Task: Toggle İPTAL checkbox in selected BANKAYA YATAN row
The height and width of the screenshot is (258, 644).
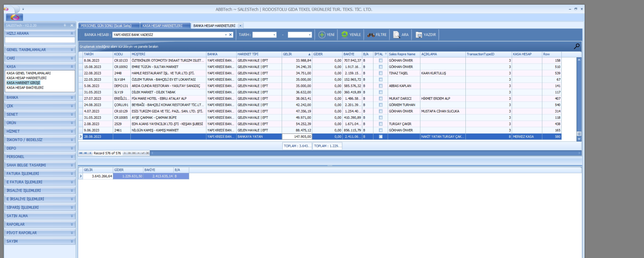Action: [x=381, y=137]
